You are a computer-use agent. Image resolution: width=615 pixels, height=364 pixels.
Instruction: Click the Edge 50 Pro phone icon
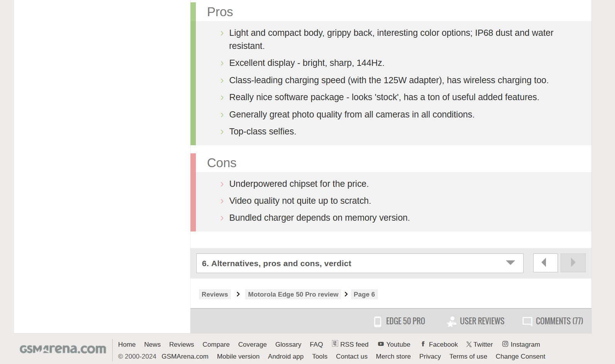pyautogui.click(x=377, y=322)
